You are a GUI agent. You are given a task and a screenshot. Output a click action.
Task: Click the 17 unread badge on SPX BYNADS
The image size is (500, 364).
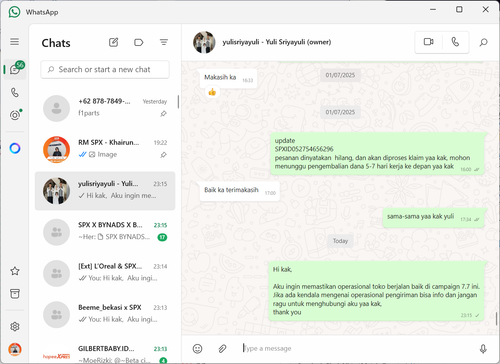coord(162,237)
